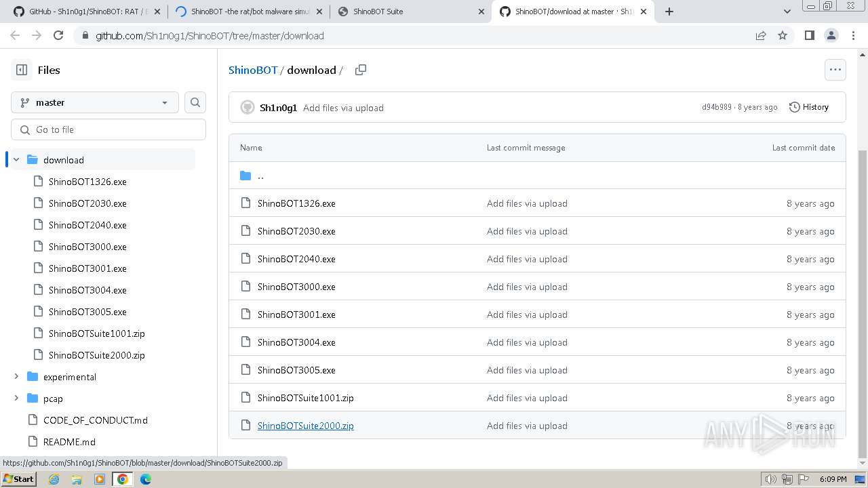868x488 pixels.
Task: Open the Chrome three-dot menu
Action: tap(852, 35)
